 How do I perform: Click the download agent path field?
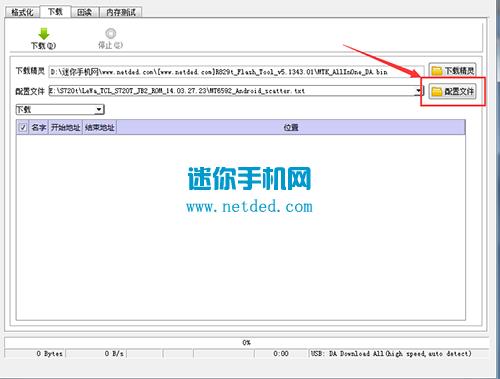pos(236,72)
